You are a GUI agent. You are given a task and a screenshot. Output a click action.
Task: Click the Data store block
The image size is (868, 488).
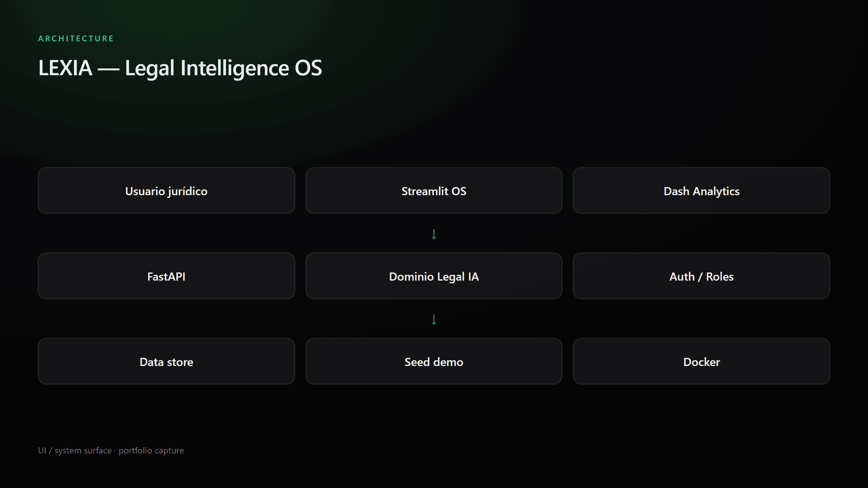pos(166,362)
